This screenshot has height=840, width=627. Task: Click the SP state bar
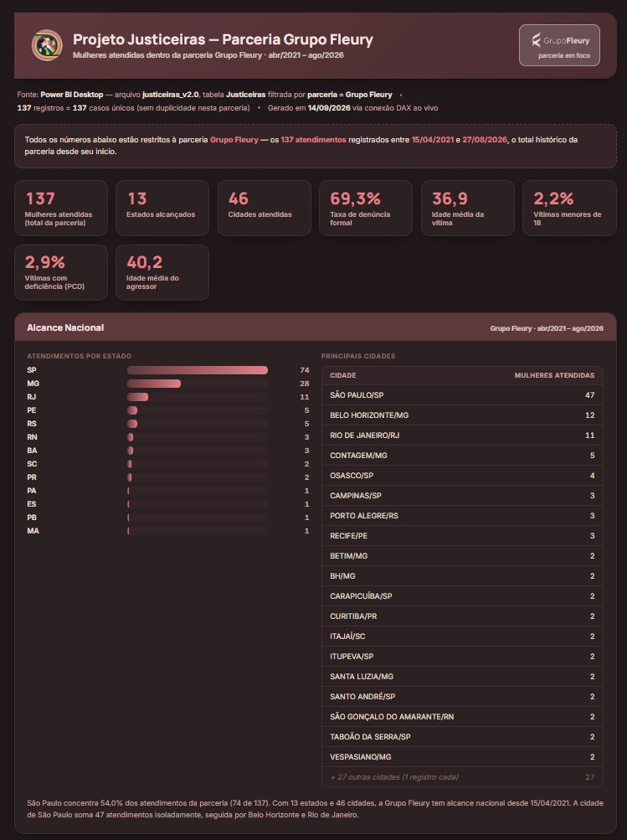tap(198, 370)
